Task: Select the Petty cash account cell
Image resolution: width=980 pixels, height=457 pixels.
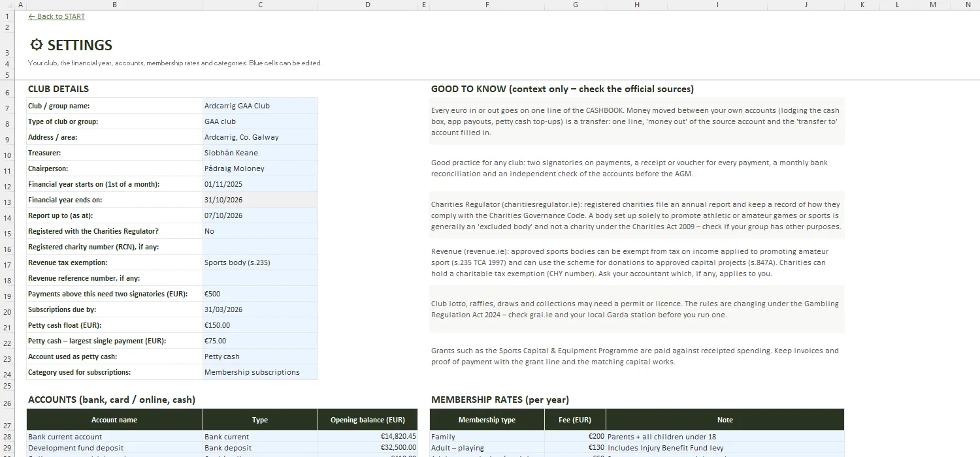Action: pyautogui.click(x=260, y=356)
